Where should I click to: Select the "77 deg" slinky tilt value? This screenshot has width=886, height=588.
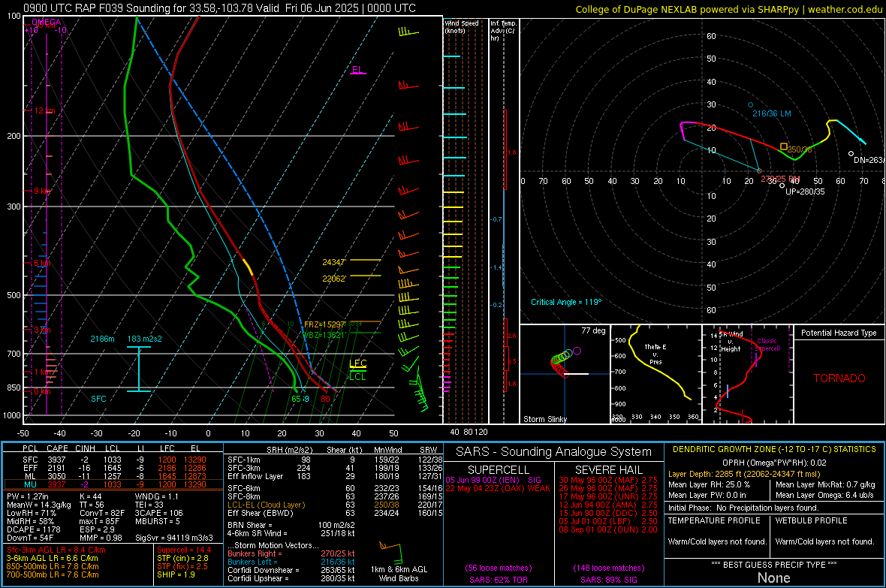pos(593,330)
